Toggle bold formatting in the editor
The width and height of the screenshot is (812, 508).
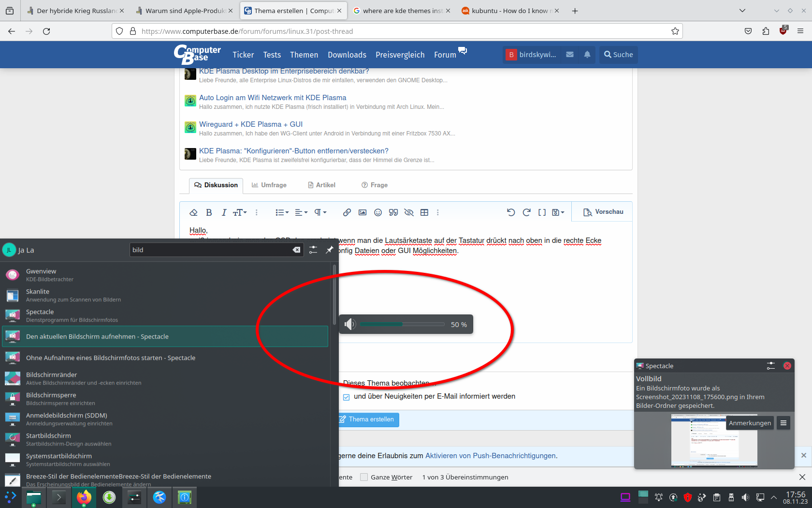click(209, 212)
